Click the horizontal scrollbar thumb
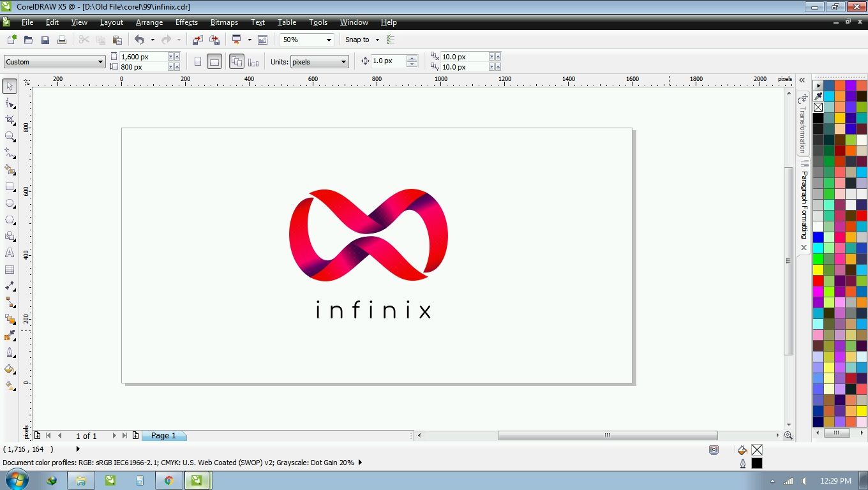Image resolution: width=868 pixels, height=490 pixels. click(x=608, y=436)
